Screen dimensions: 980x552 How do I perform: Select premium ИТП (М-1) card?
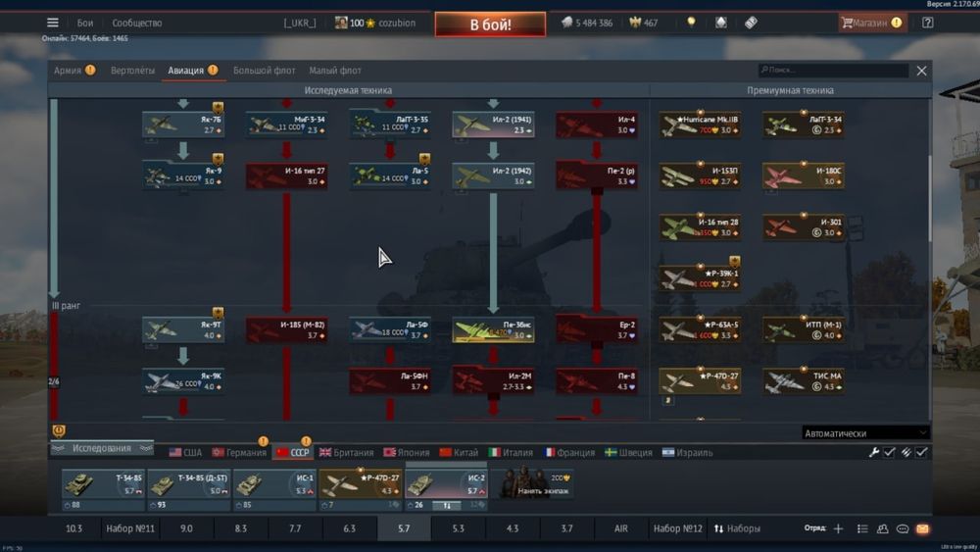(804, 329)
